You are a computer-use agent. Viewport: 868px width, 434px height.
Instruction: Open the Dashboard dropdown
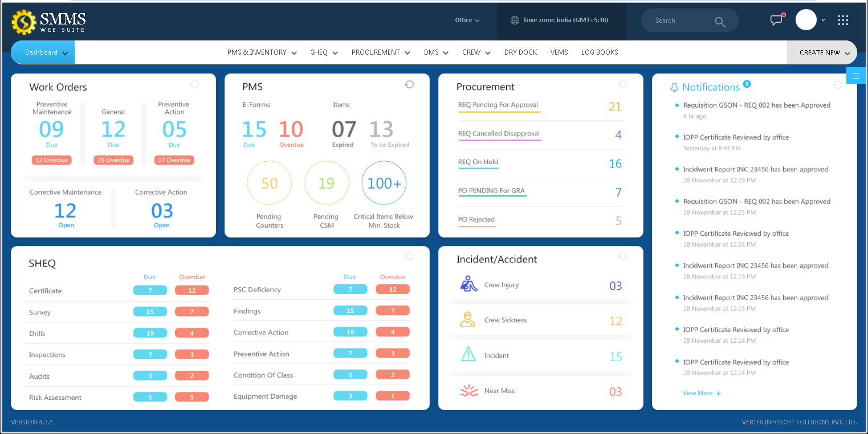(x=42, y=52)
